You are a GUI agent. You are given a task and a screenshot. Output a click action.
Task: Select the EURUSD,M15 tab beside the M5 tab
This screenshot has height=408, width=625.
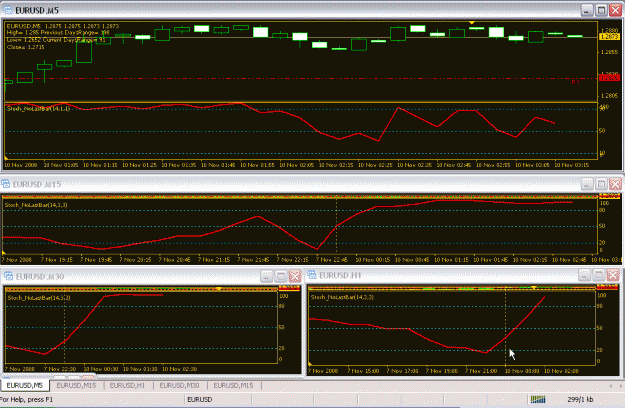point(76,385)
